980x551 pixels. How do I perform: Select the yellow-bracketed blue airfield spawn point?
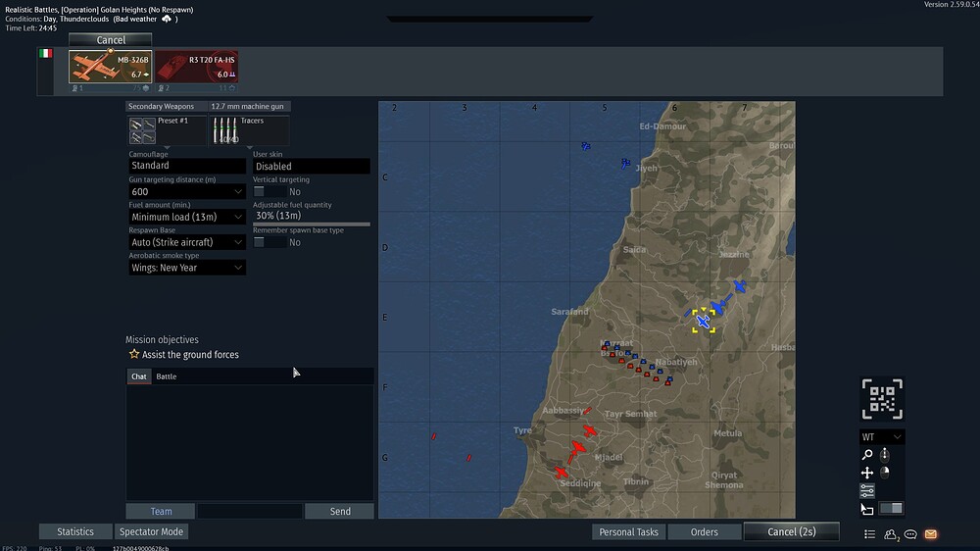pos(703,321)
